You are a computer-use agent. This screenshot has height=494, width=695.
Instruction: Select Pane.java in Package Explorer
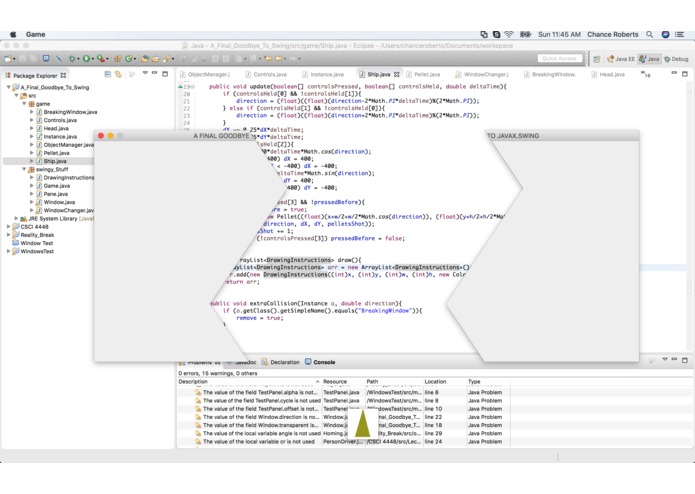click(55, 194)
